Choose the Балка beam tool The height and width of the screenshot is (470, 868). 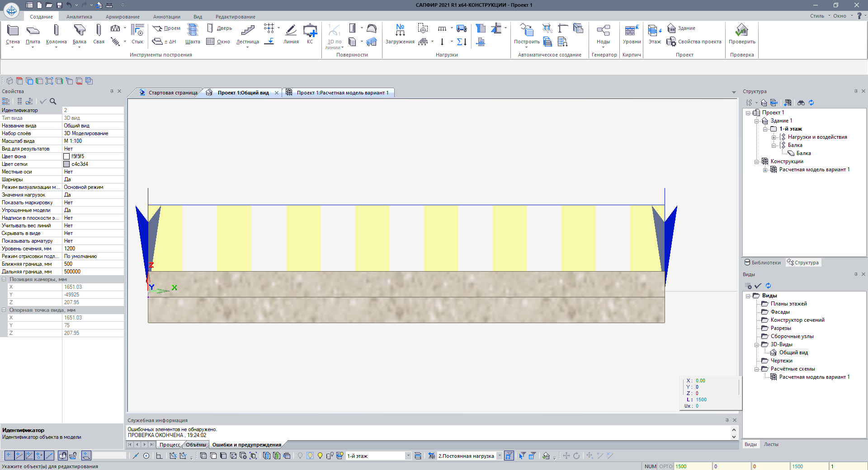[x=79, y=34]
